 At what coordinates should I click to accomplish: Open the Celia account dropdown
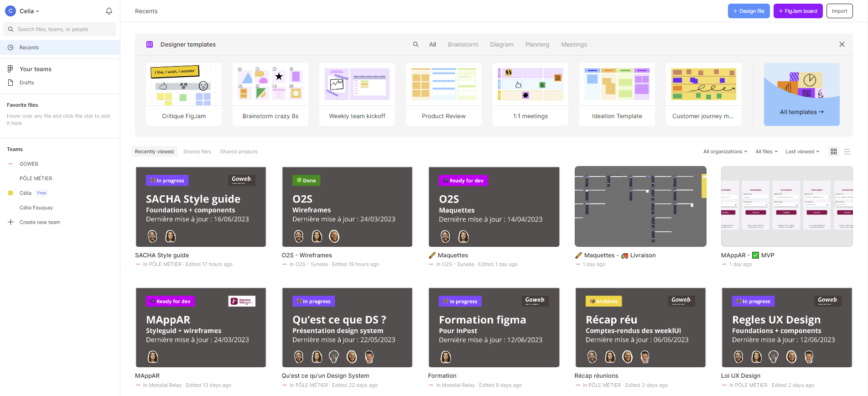point(30,11)
